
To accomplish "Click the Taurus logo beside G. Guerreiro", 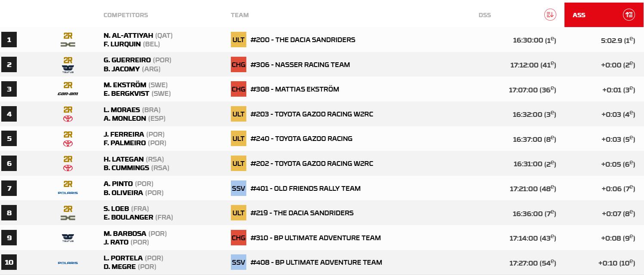I will click(x=68, y=69).
